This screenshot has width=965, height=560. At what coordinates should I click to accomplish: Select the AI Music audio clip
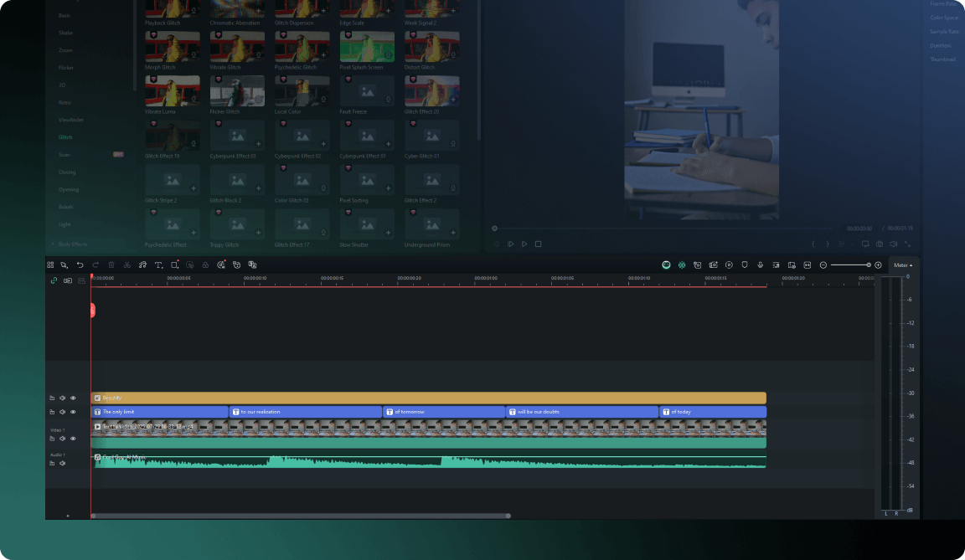[x=428, y=461]
